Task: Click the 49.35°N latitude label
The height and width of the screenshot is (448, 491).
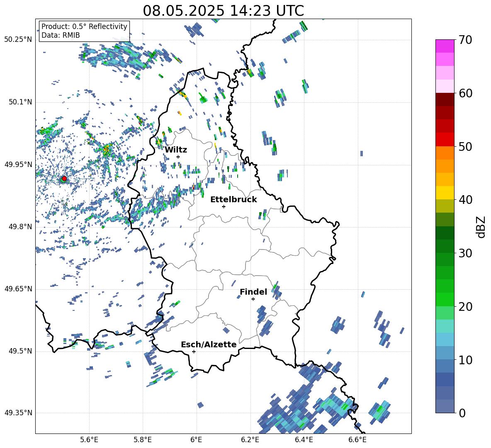Action: click(18, 413)
